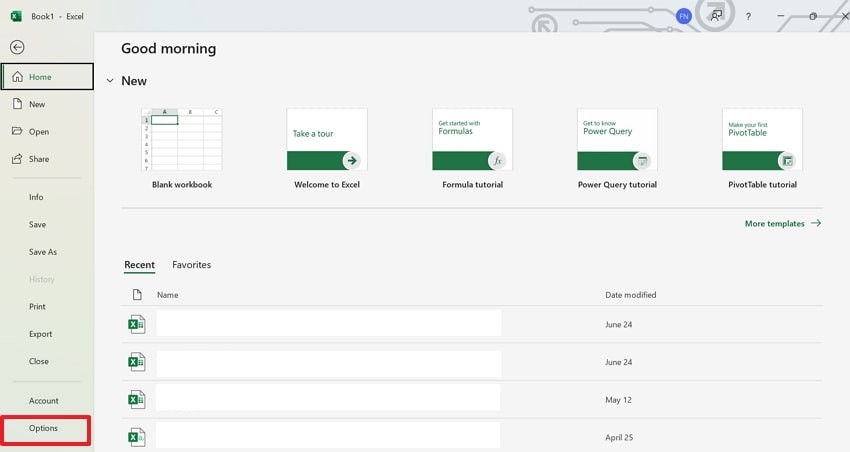
Task: Create a Blank workbook from thumbnail
Action: [182, 140]
